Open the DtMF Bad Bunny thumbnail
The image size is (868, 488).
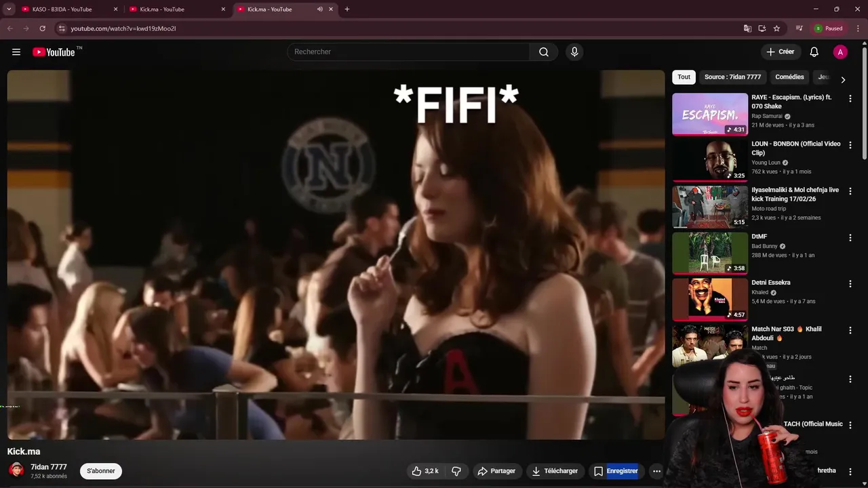710,253
